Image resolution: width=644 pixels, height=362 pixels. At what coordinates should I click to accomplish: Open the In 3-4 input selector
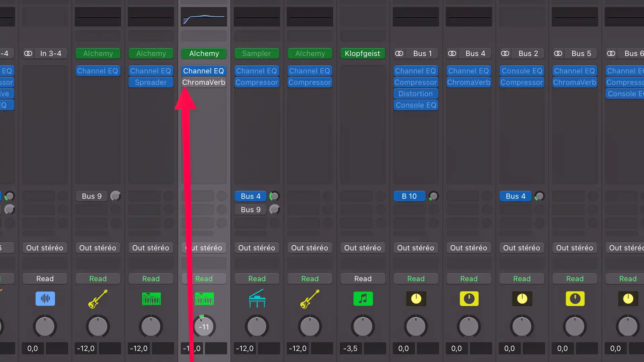(51, 53)
